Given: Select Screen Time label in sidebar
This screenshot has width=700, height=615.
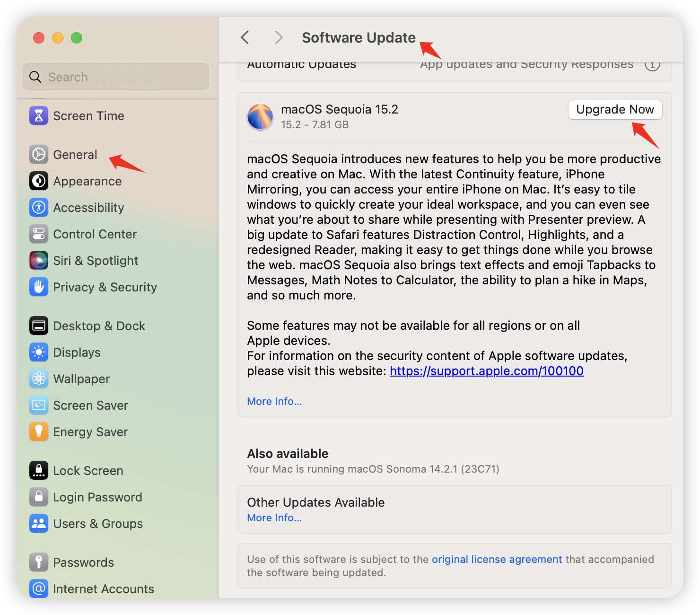Looking at the screenshot, I should pyautogui.click(x=89, y=116).
